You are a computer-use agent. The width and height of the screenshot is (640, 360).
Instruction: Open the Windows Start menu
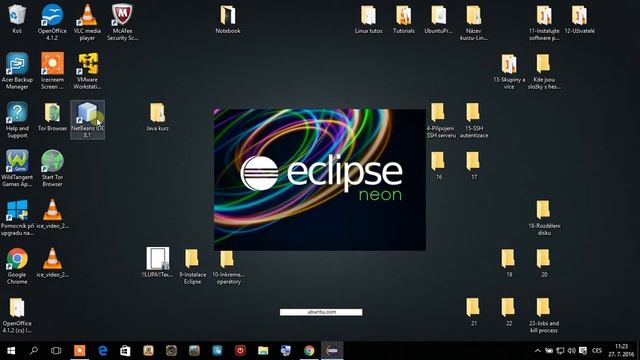coord(11,351)
